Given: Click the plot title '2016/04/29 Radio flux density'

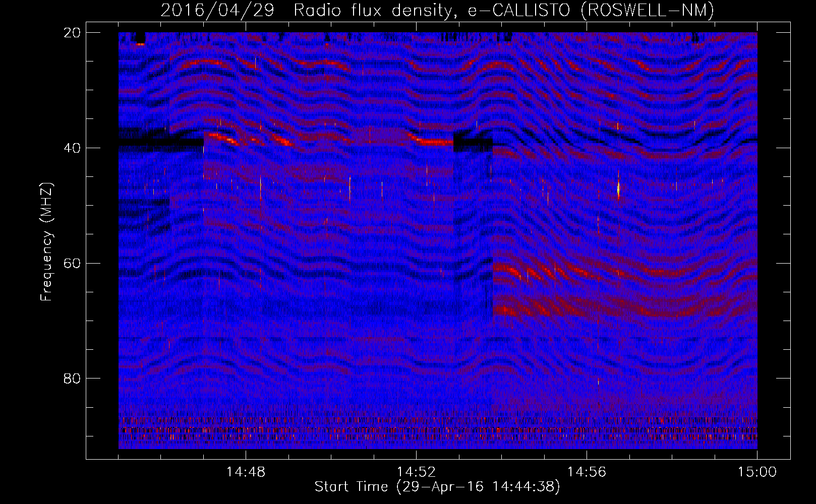Looking at the screenshot, I should click(x=437, y=10).
